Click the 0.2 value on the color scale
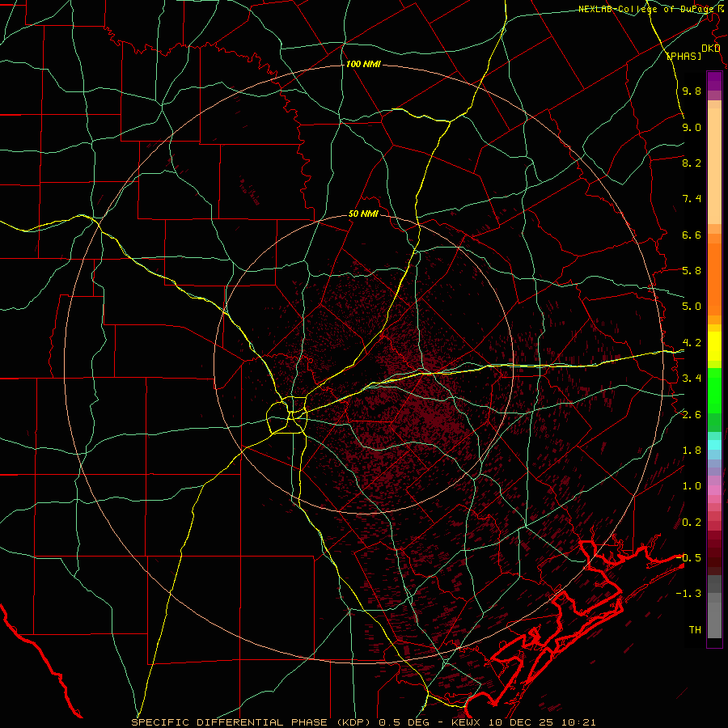The width and height of the screenshot is (728, 728). pyautogui.click(x=692, y=523)
